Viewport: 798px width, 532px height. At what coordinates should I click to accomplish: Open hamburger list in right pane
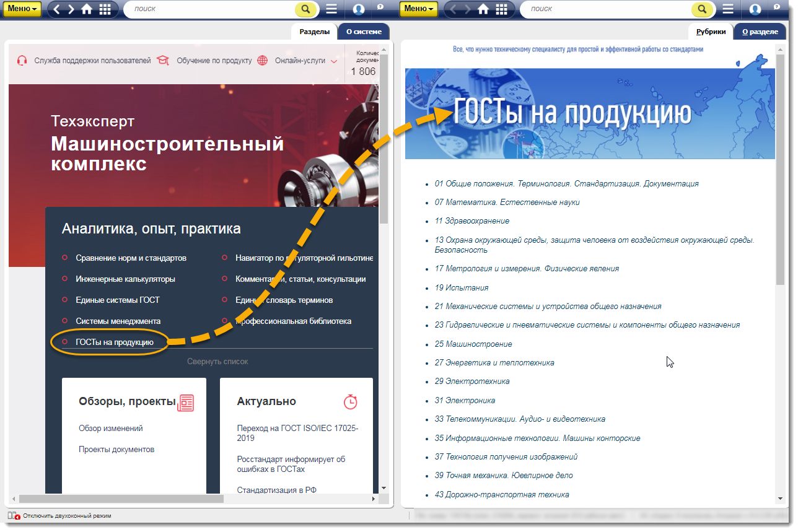pos(728,9)
